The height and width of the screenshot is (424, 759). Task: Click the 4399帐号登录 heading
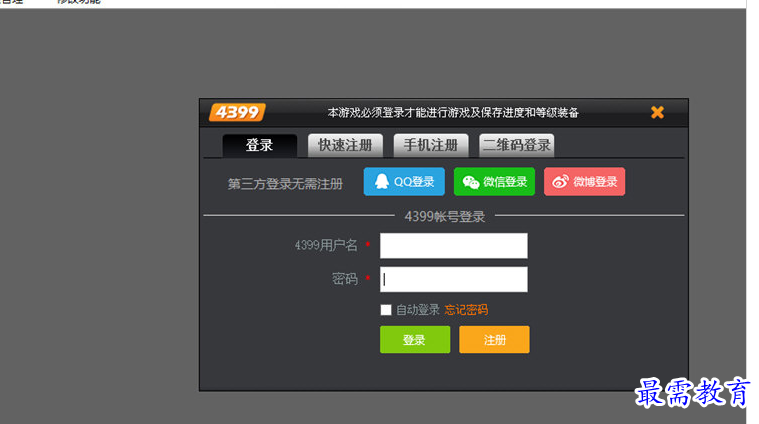click(445, 216)
